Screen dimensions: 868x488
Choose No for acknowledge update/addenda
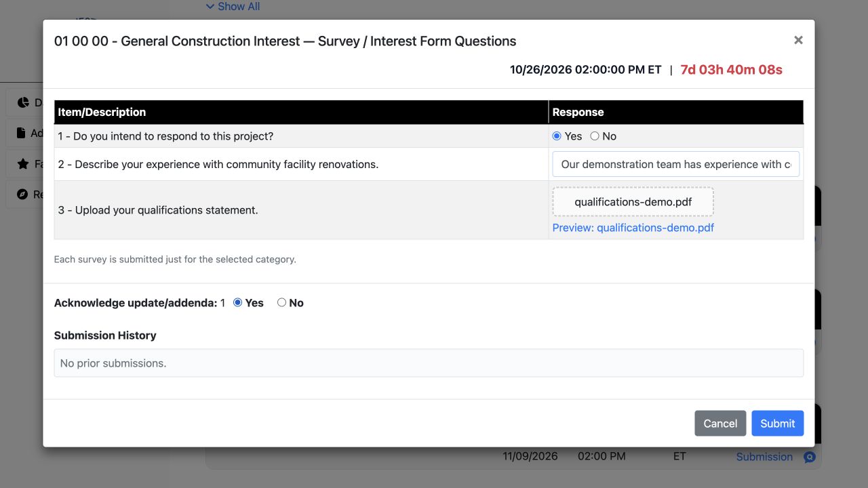pyautogui.click(x=281, y=302)
